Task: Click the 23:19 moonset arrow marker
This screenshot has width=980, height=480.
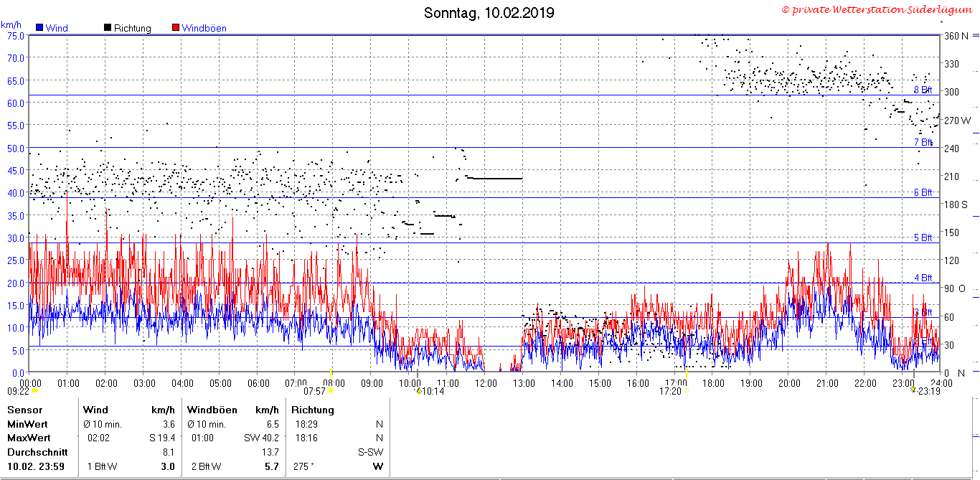Action: pyautogui.click(x=913, y=390)
